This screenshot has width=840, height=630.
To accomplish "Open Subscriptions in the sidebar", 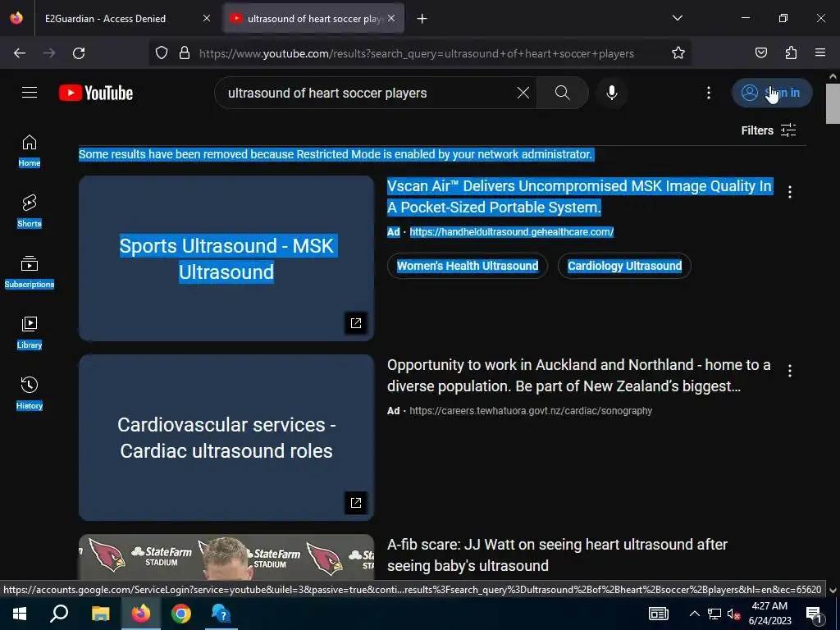I will 30,272.
